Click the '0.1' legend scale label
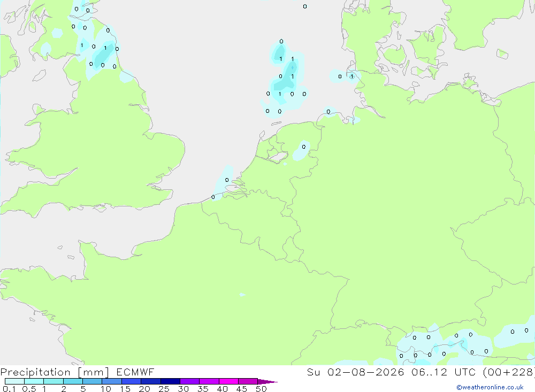535x392 pixels. 9,389
